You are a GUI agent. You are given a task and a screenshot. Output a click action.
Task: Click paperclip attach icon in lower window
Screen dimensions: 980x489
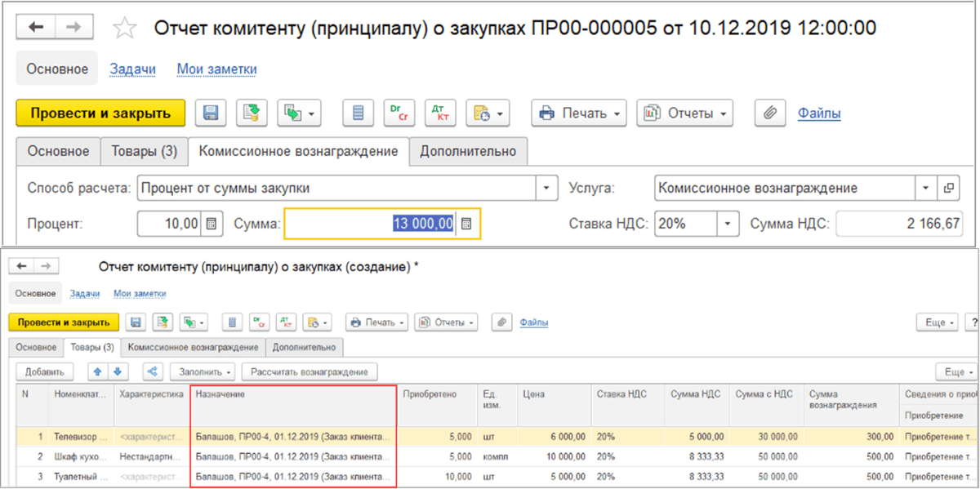click(x=501, y=322)
